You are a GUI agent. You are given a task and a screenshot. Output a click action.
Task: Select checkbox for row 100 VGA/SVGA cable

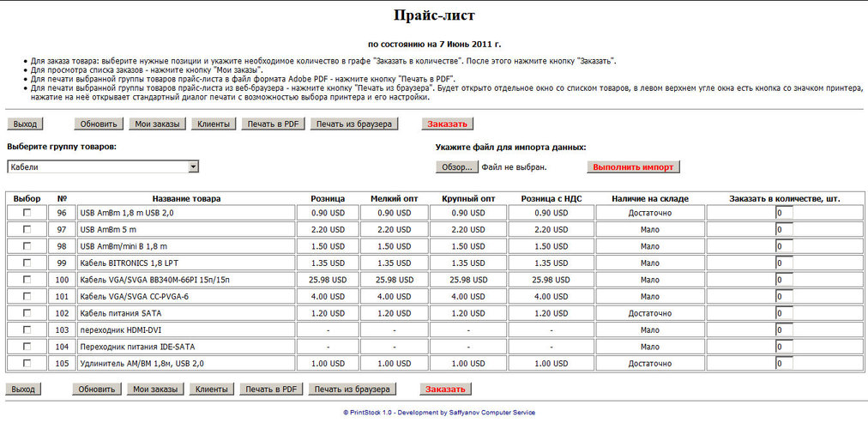tap(27, 280)
